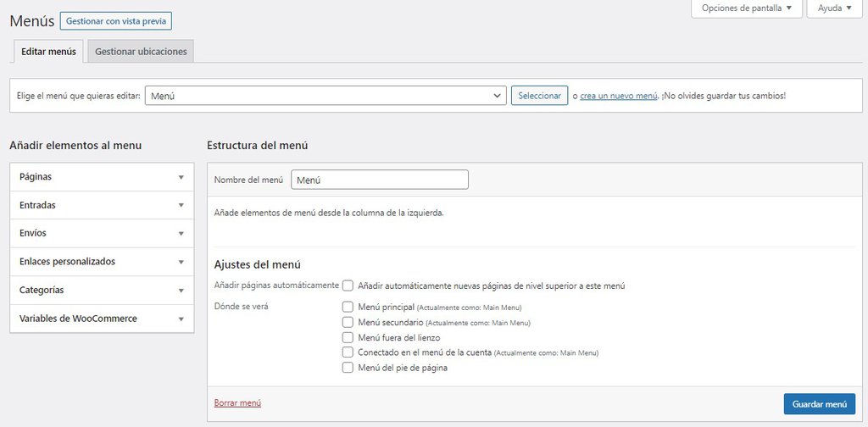Click the Categorías section title
The width and height of the screenshot is (868, 427).
pos(42,291)
